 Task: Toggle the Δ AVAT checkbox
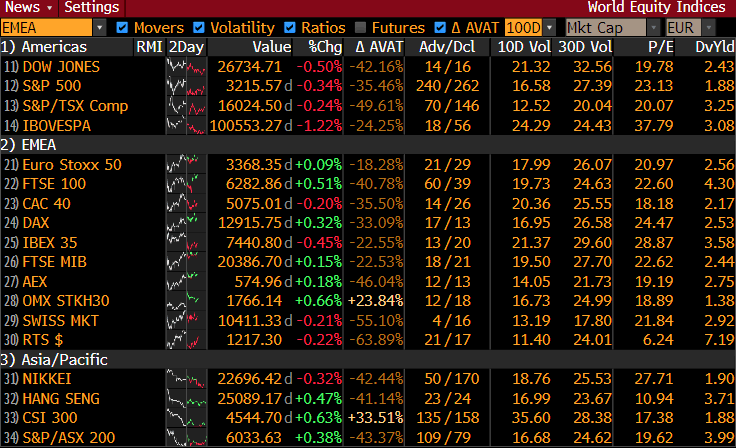[440, 28]
